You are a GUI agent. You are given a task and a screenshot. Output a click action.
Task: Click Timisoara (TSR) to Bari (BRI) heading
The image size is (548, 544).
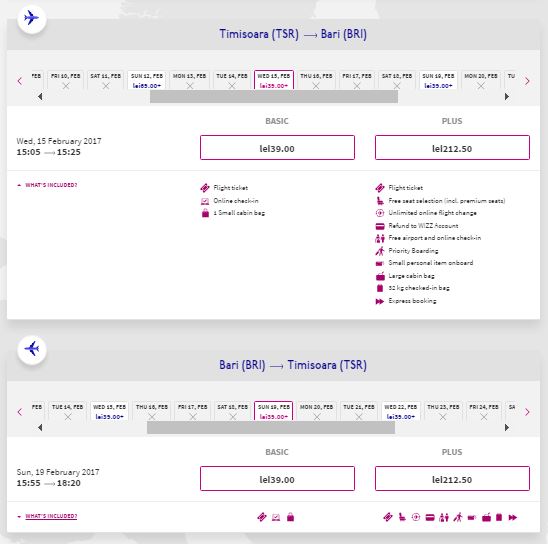click(293, 34)
